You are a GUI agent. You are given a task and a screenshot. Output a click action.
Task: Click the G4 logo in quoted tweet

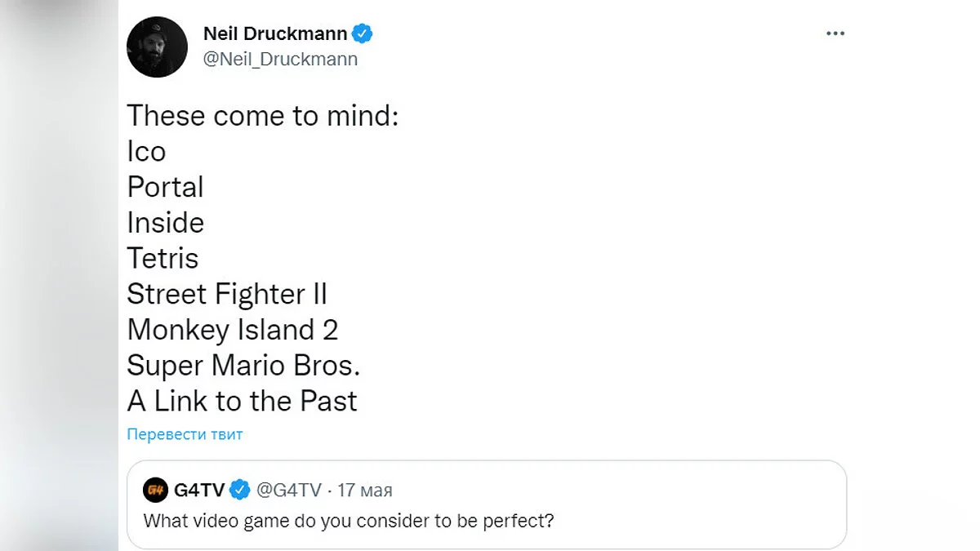point(155,490)
